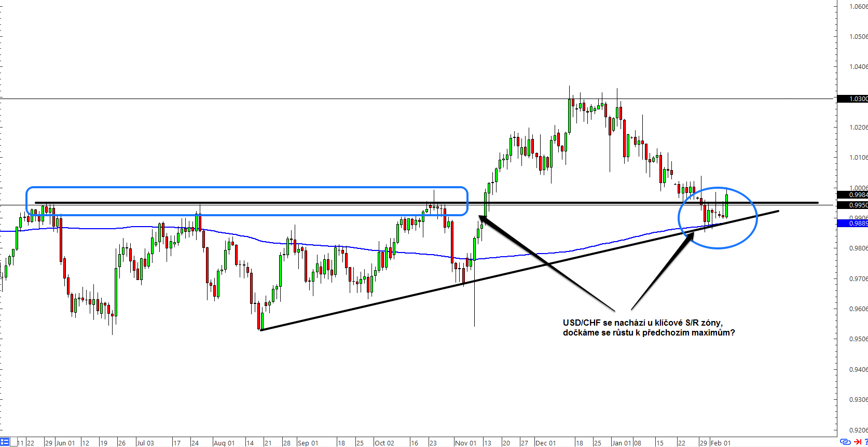This screenshot has height=447, width=868.
Task: Select the 0.9950 price level label
Action: (x=852, y=205)
